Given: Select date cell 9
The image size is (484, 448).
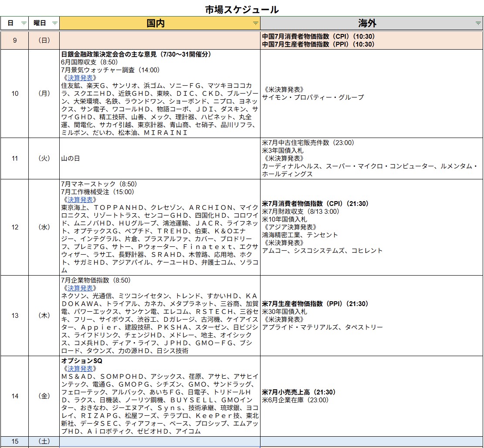Looking at the screenshot, I should (x=14, y=40).
